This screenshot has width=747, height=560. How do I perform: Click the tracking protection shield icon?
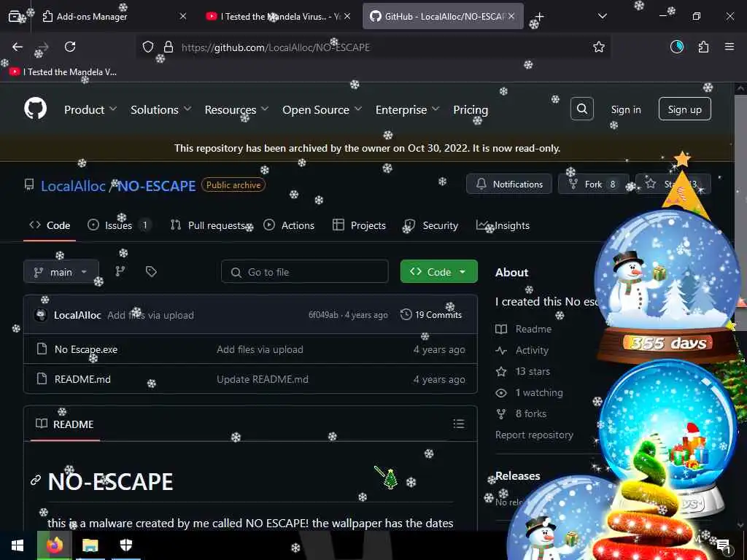pyautogui.click(x=148, y=47)
